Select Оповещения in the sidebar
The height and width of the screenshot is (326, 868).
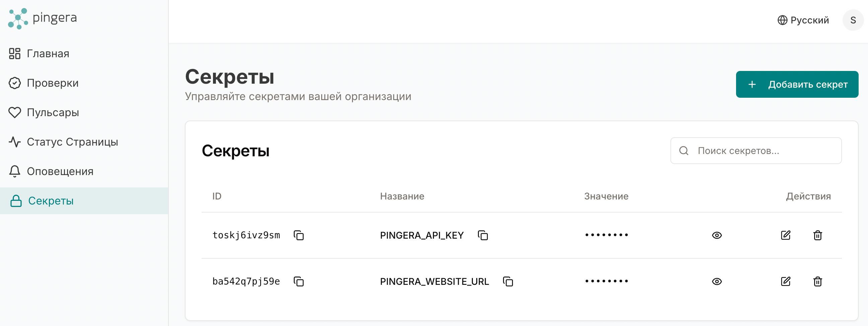tap(60, 171)
